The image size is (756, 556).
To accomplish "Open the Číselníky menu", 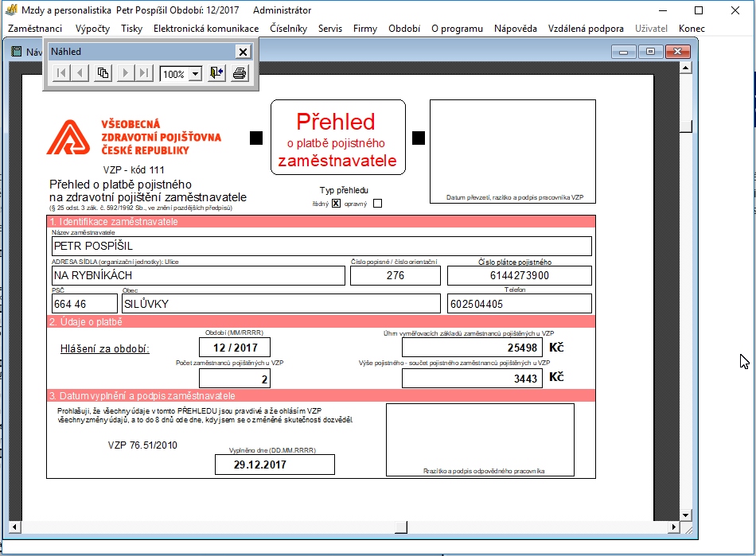I will tap(288, 29).
